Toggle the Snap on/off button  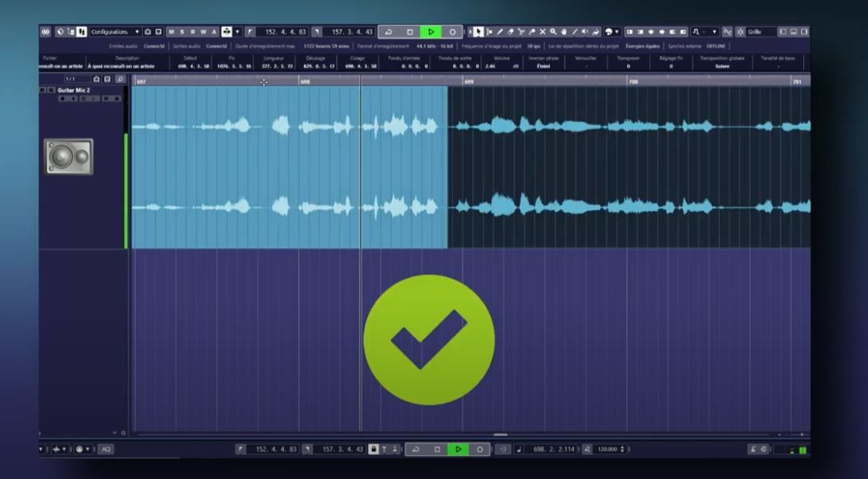point(740,32)
